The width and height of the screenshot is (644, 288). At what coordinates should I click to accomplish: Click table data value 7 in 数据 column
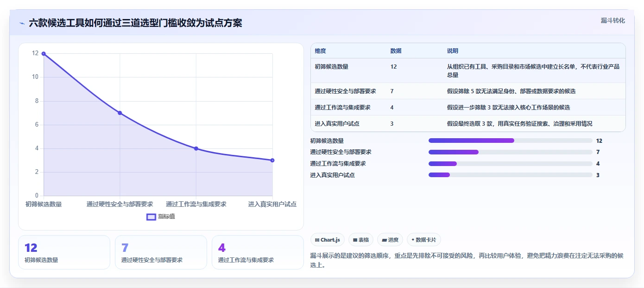392,91
